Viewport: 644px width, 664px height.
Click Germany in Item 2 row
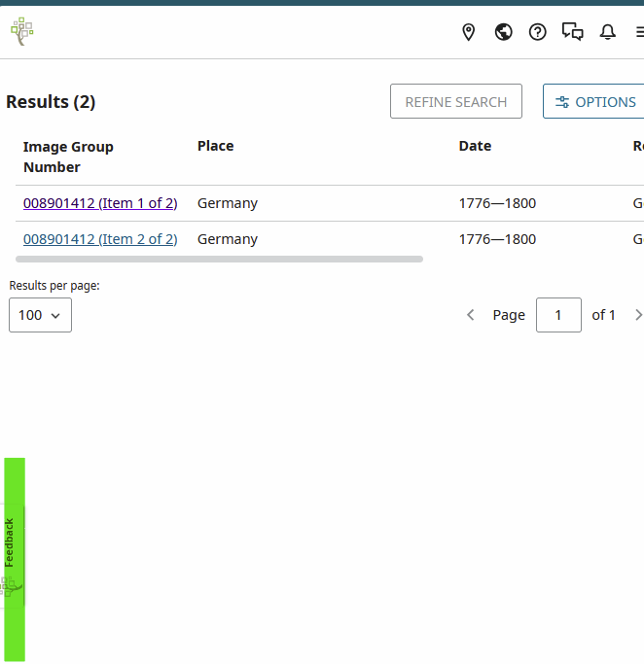pos(228,239)
